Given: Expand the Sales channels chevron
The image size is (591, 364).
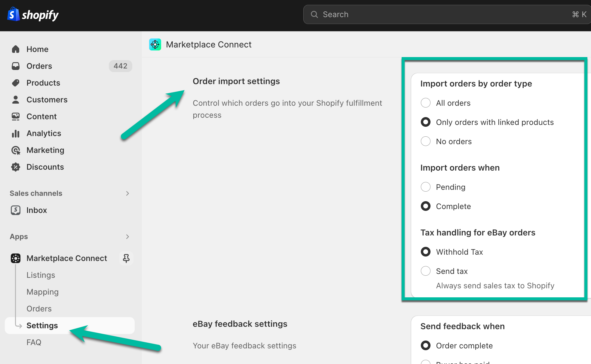Looking at the screenshot, I should (127, 193).
